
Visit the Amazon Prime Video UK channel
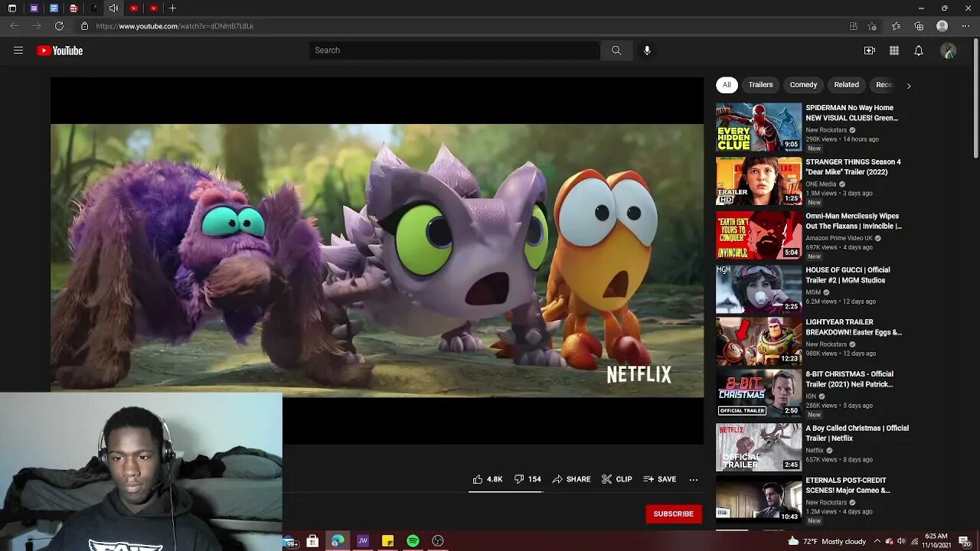[839, 238]
